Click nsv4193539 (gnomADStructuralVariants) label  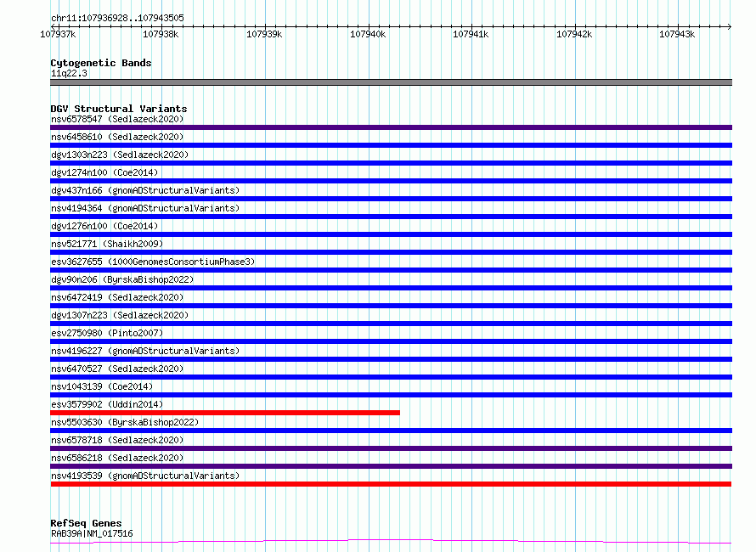click(x=145, y=476)
